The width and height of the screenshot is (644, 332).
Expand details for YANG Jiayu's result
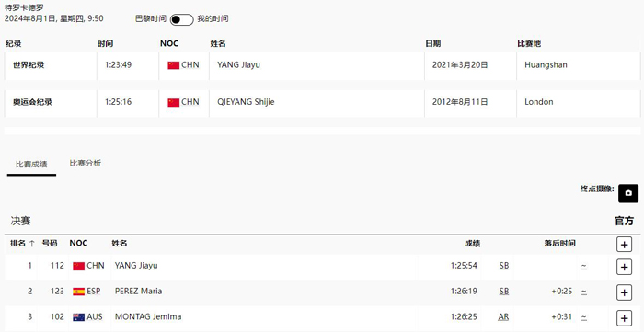tap(624, 267)
